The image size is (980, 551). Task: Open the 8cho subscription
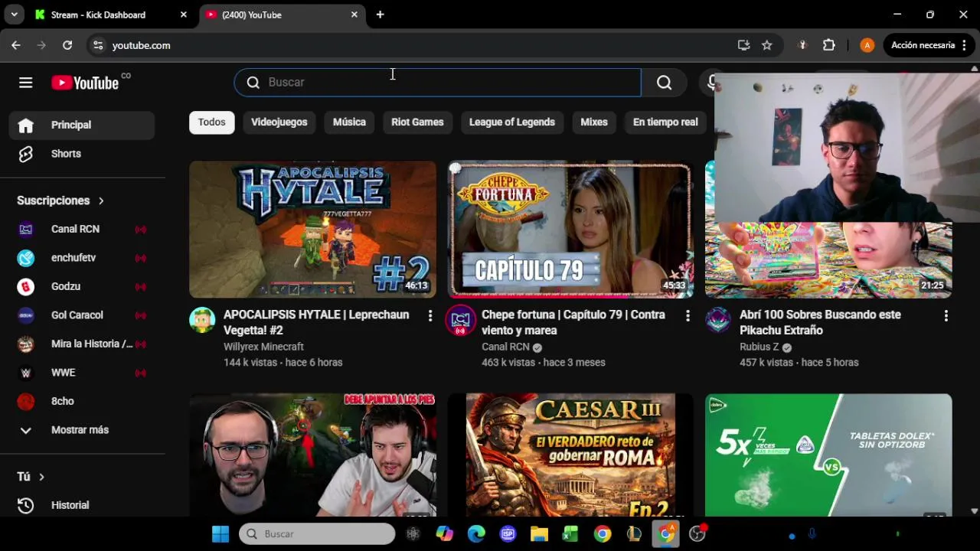82,401
